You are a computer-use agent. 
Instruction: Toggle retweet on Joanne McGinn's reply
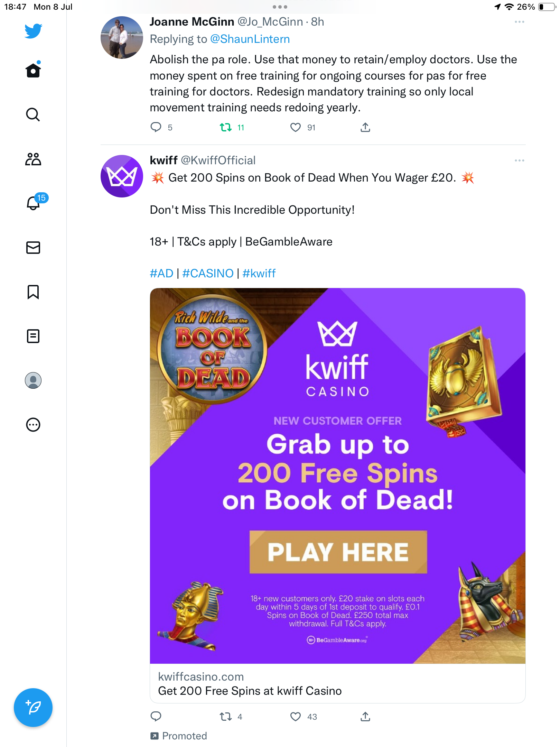pos(226,128)
